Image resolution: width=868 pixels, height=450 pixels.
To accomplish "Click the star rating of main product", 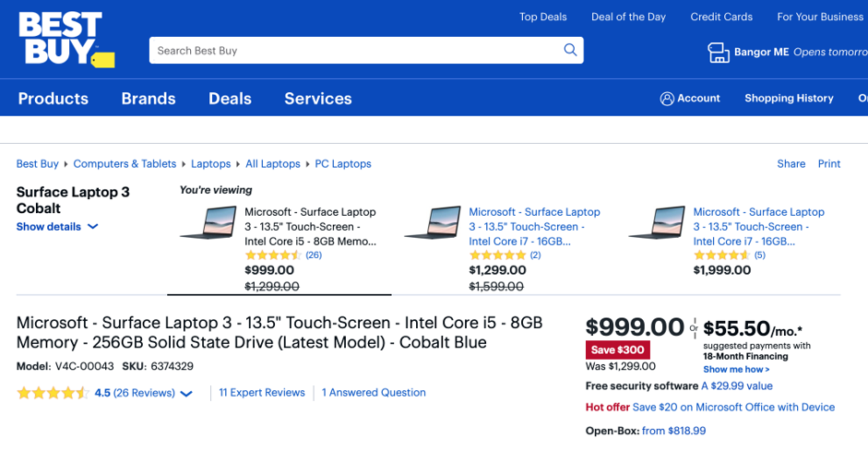I will (x=53, y=393).
